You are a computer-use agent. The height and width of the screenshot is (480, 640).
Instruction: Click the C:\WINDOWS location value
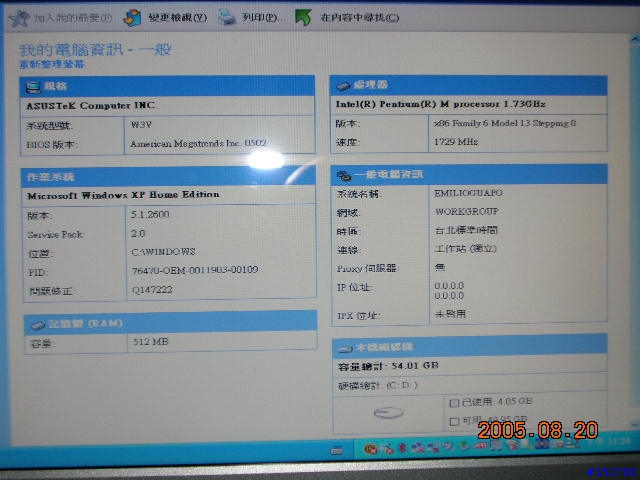[163, 252]
